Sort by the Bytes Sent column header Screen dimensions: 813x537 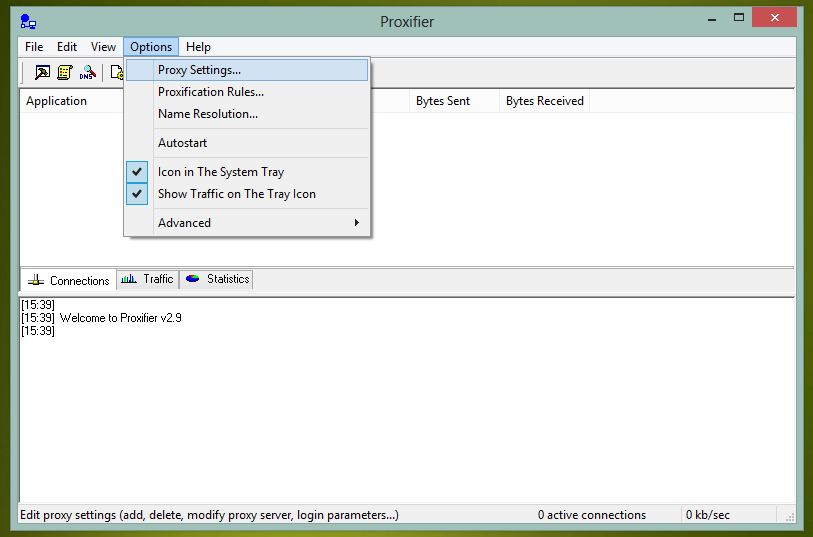[x=454, y=101]
